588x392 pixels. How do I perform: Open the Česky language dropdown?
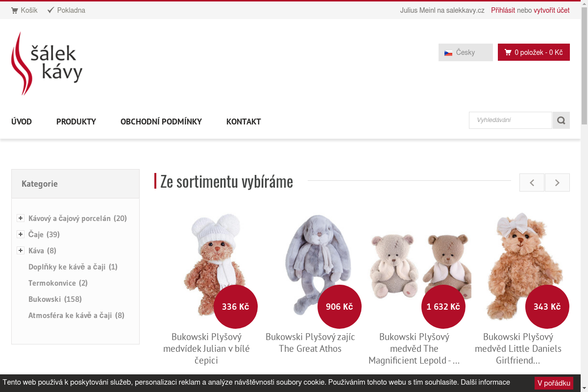click(x=465, y=52)
